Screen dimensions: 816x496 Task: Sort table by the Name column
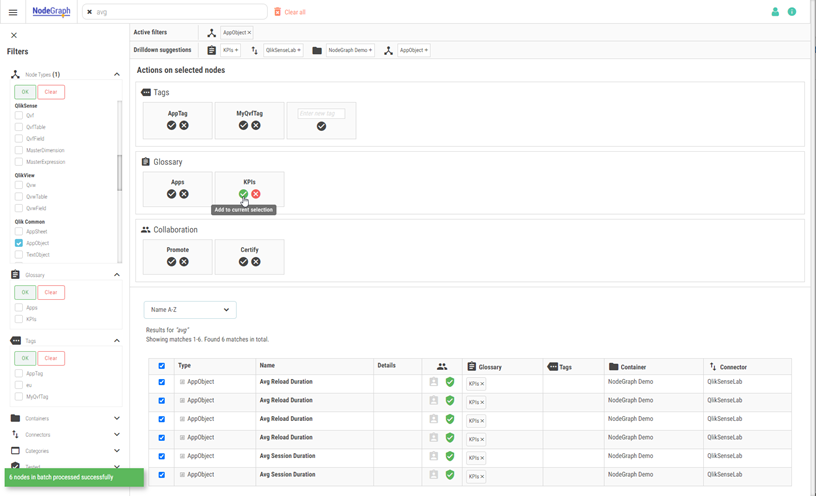coord(267,366)
